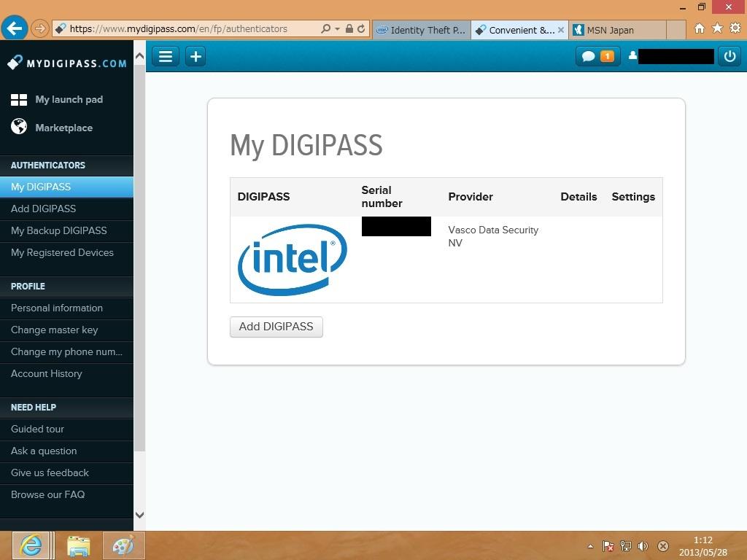Log out using the power button
This screenshot has width=747, height=560.
click(729, 56)
